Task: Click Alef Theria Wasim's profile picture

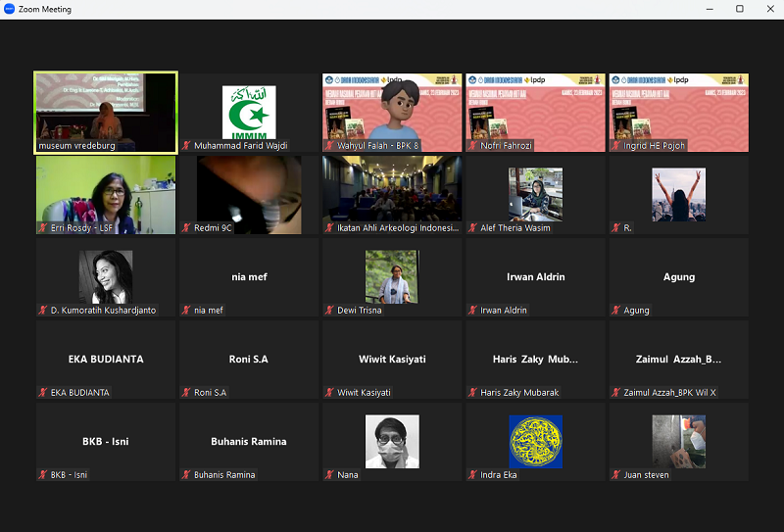Action: click(535, 195)
